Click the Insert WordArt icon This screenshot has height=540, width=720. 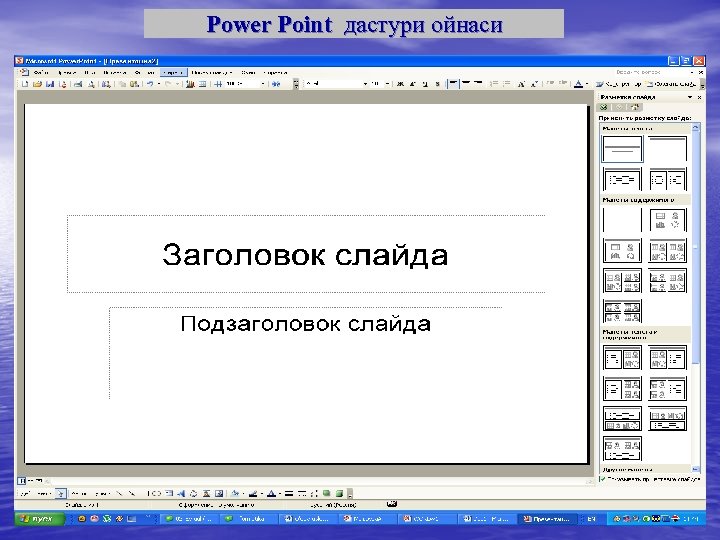(181, 494)
